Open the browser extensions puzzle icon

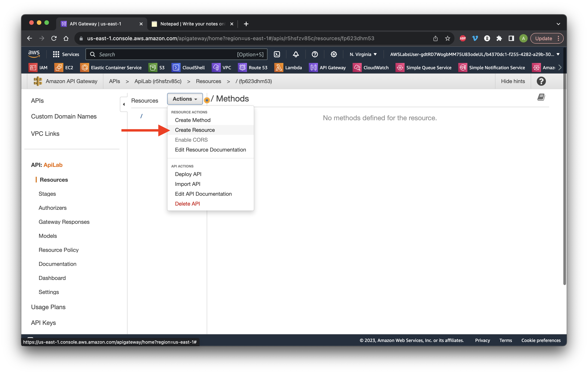[x=499, y=38]
